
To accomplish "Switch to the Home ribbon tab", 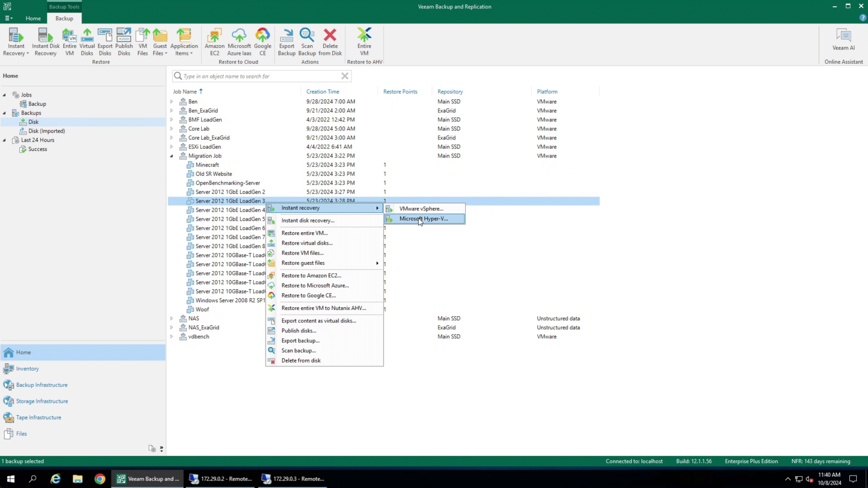I will [33, 18].
